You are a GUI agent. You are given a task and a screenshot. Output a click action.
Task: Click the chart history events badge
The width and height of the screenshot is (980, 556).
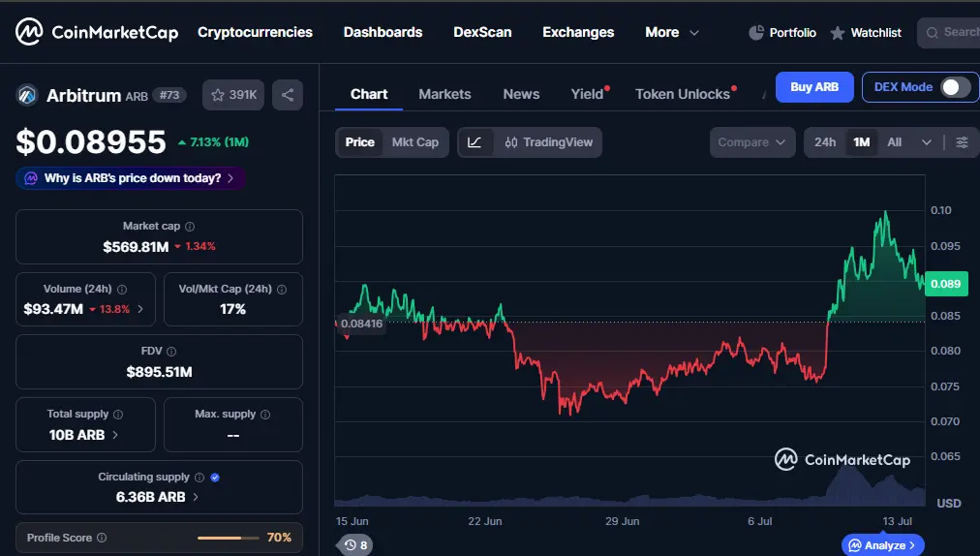pos(355,544)
